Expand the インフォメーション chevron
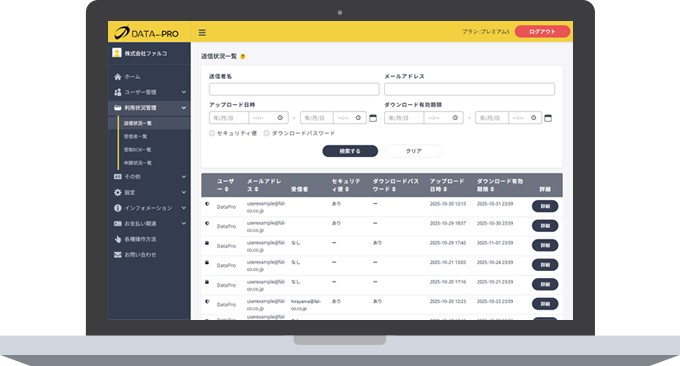The width and height of the screenshot is (680, 366). click(x=184, y=208)
